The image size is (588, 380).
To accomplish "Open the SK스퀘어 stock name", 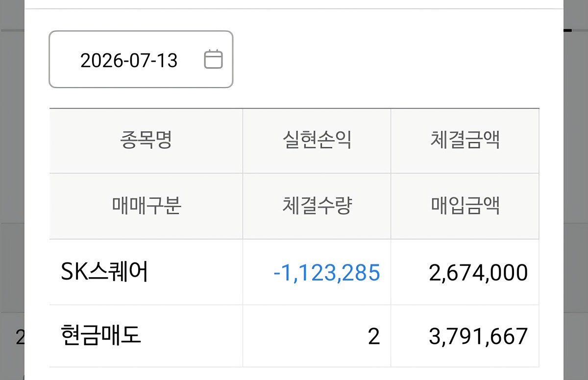I will pos(104,272).
